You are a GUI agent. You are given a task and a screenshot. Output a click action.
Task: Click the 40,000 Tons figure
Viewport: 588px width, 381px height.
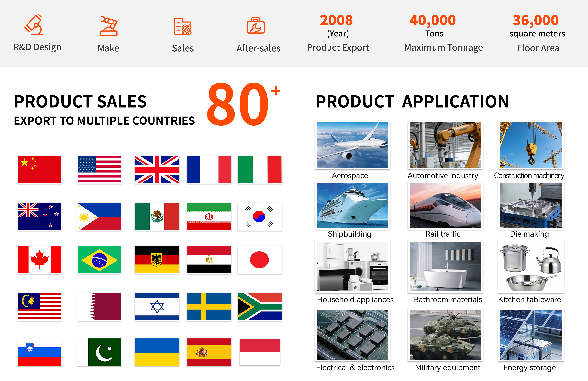(433, 20)
